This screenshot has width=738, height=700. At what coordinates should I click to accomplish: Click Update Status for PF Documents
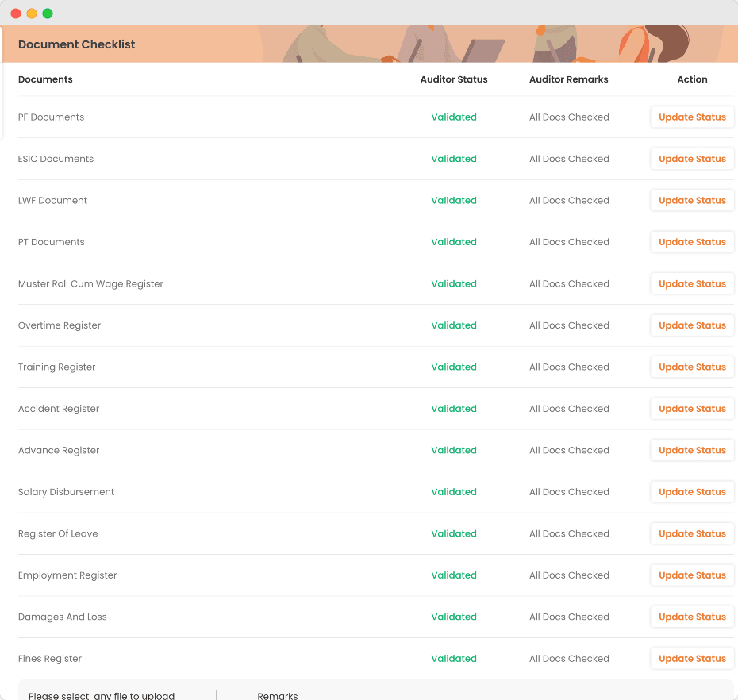(x=692, y=117)
